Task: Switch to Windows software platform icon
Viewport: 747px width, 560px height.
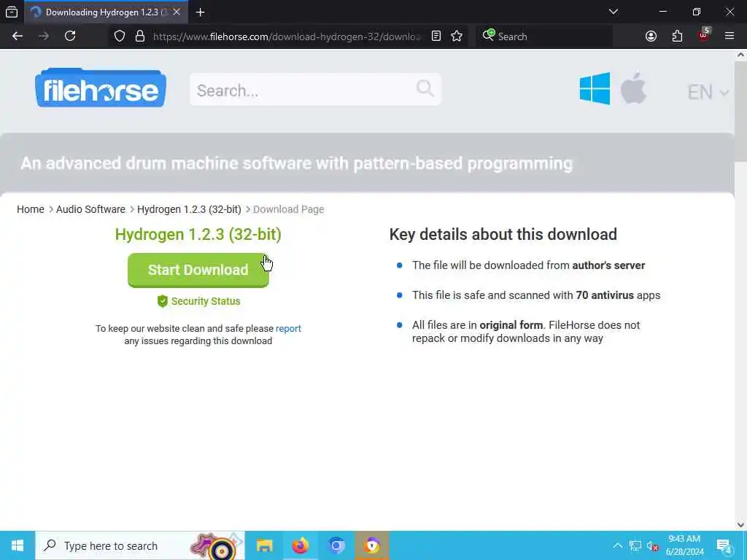Action: (595, 88)
